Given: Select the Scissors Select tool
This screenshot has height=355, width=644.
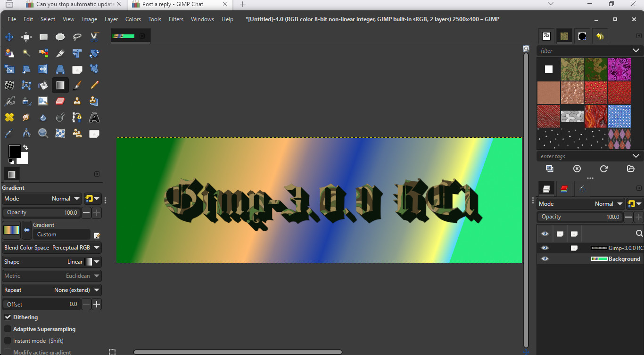Looking at the screenshot, I should tap(94, 37).
